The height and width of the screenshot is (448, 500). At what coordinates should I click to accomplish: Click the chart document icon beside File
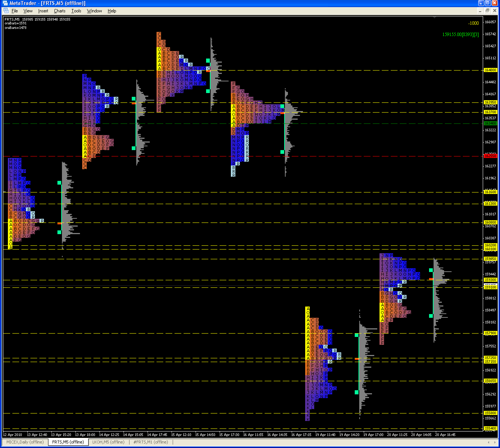[6, 11]
